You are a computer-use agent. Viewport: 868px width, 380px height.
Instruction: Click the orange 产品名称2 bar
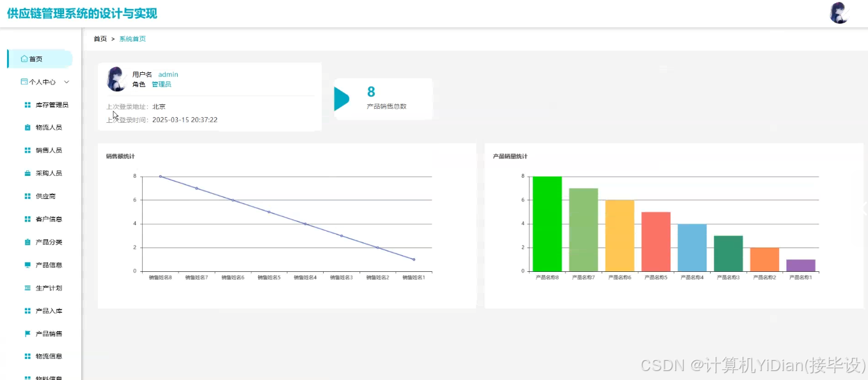764,259
